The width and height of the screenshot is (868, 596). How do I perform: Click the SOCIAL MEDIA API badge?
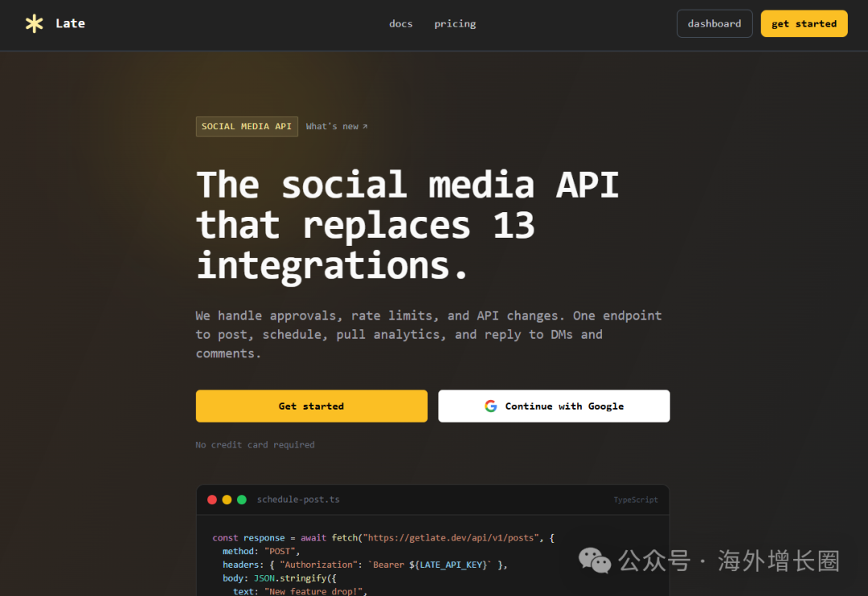click(247, 126)
